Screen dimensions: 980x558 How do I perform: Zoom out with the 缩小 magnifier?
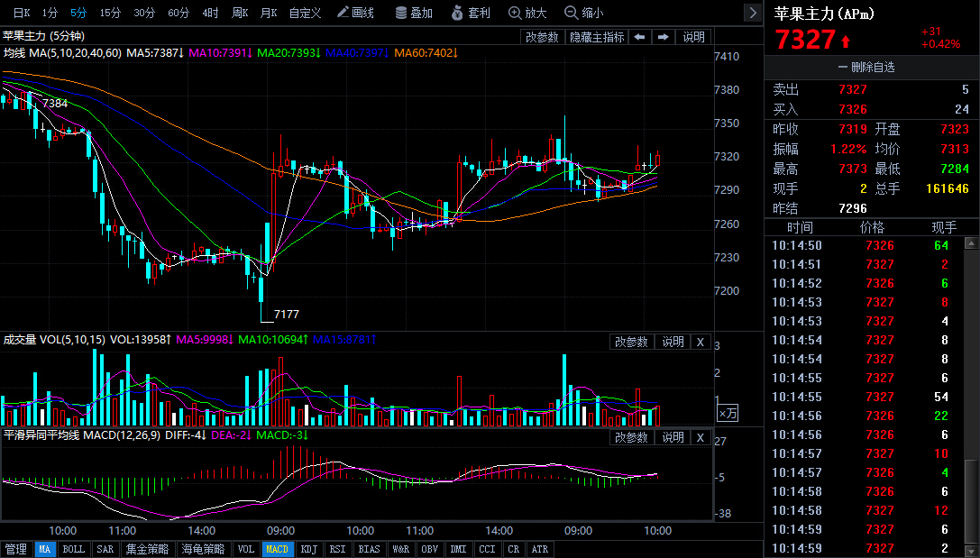point(583,13)
